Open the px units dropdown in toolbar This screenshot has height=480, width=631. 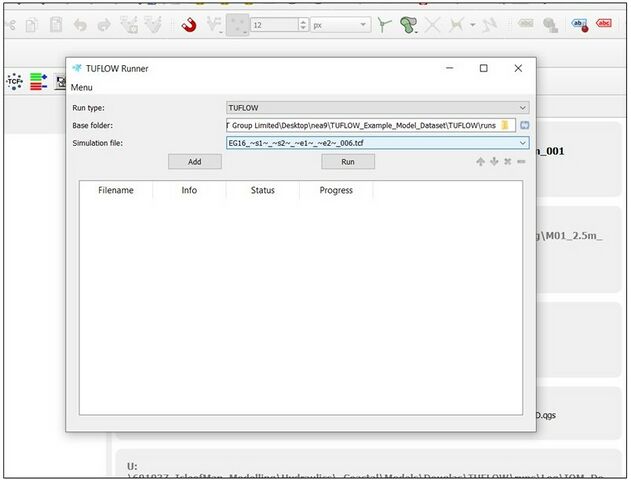(363, 24)
